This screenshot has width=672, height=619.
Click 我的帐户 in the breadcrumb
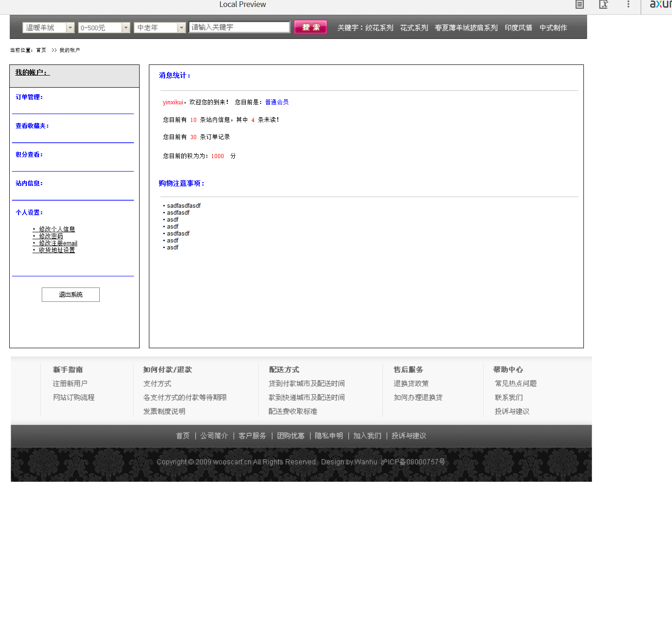(x=70, y=50)
